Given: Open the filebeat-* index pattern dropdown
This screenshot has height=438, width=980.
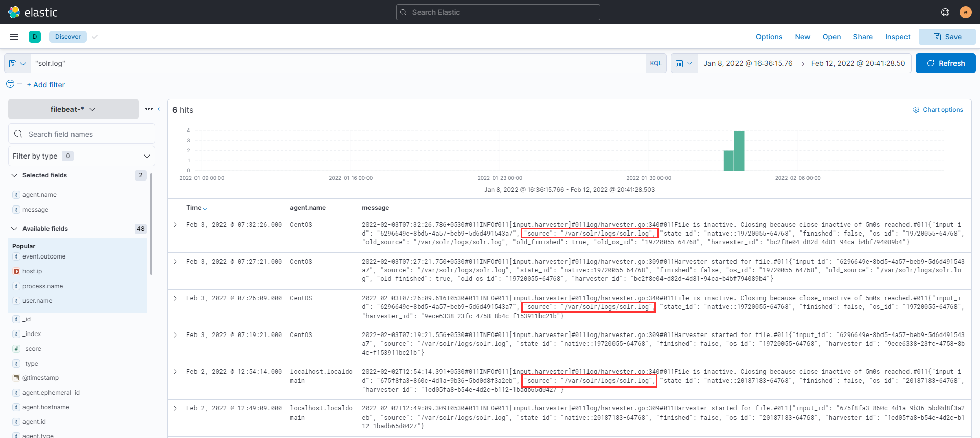Looking at the screenshot, I should tap(73, 109).
